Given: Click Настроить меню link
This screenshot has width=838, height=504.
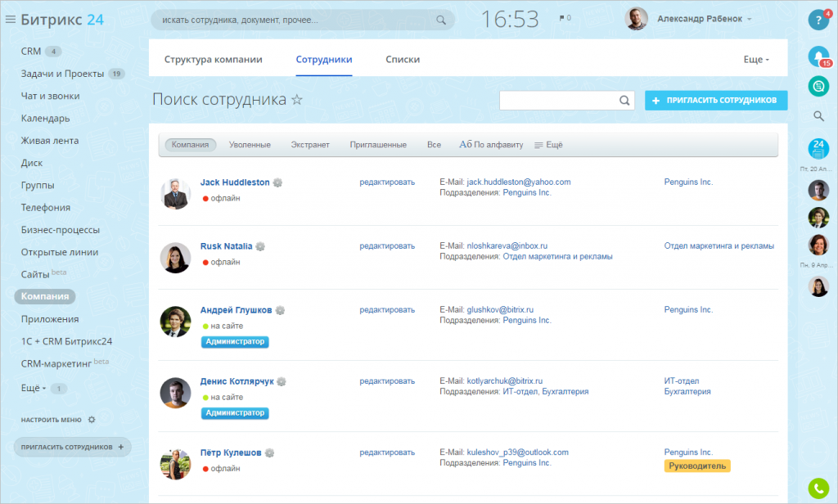Looking at the screenshot, I should coord(52,420).
